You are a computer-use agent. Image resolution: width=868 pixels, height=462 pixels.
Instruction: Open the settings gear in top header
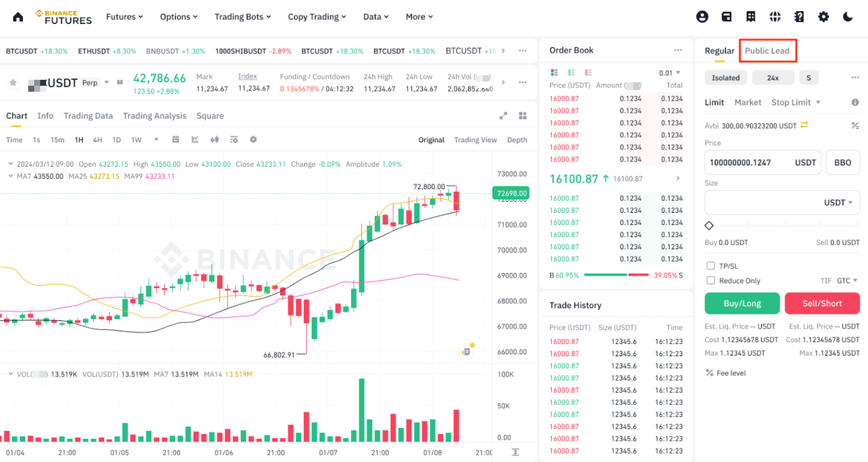tap(824, 17)
